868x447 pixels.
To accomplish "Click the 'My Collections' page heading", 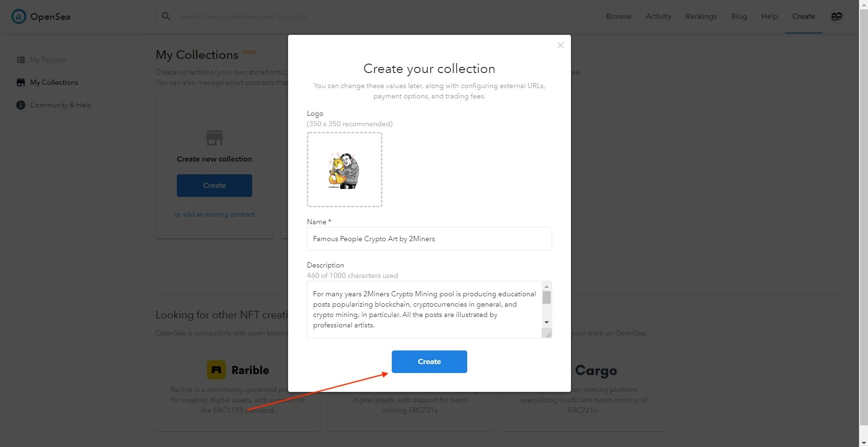I will 197,55.
